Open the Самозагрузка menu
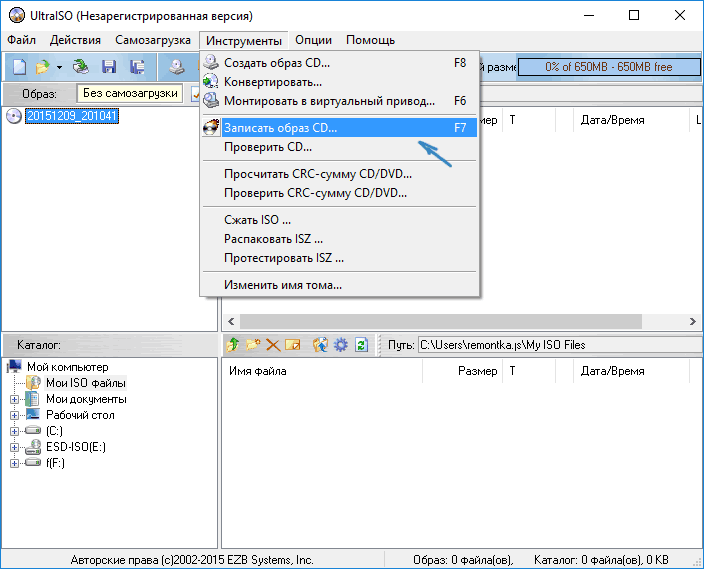704x569 pixels. coord(153,40)
